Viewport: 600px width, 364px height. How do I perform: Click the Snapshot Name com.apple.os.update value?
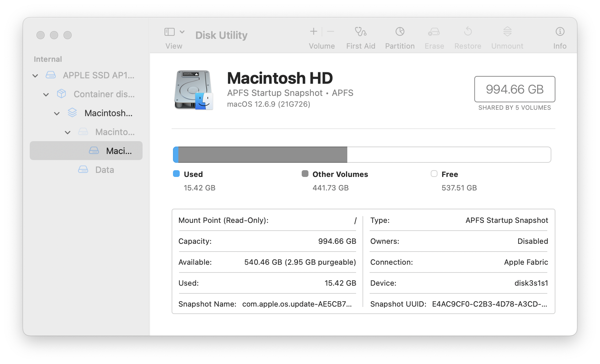point(297,304)
